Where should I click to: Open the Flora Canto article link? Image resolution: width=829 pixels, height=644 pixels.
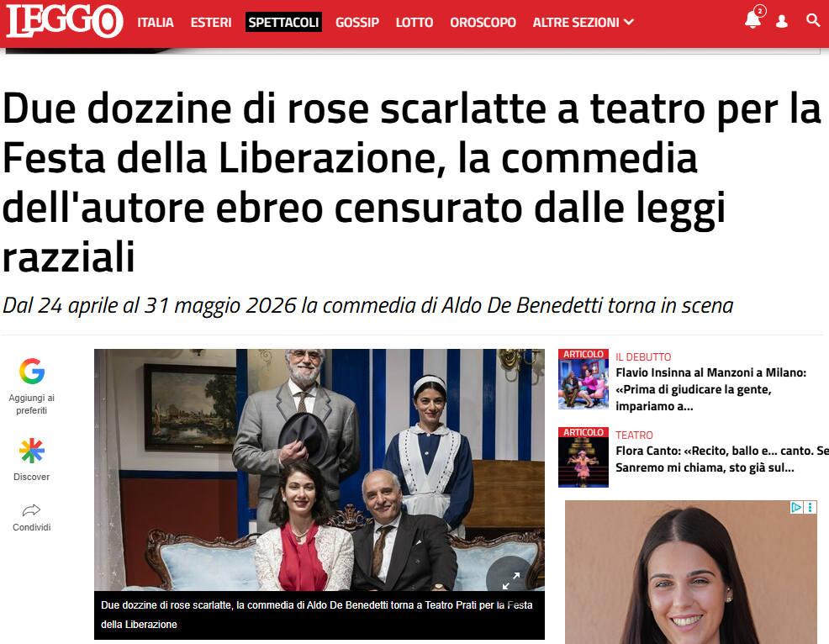pyautogui.click(x=721, y=460)
